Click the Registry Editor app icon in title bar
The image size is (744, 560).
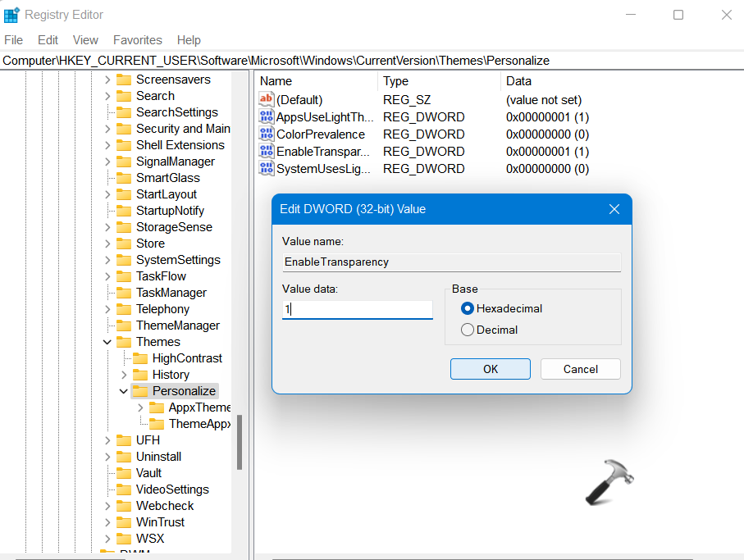11,15
